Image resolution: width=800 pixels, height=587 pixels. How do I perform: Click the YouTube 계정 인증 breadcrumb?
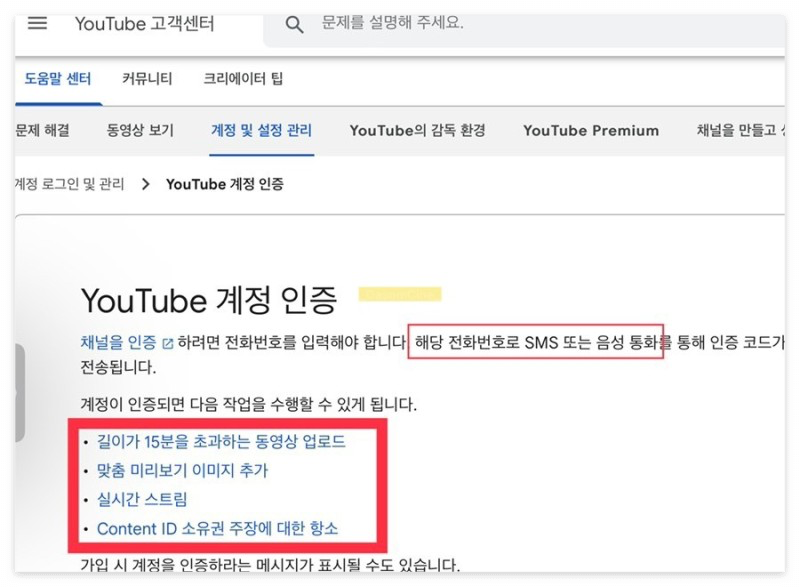224,184
